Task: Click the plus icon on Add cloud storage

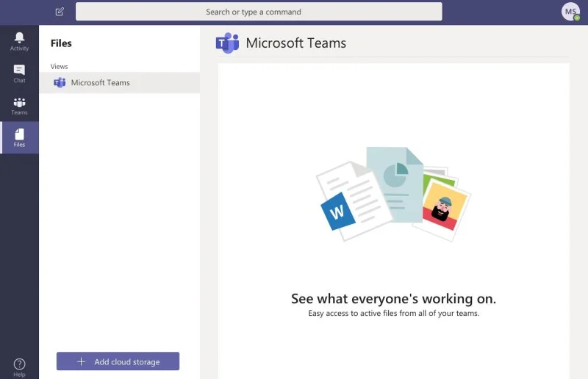Action: [x=81, y=362]
